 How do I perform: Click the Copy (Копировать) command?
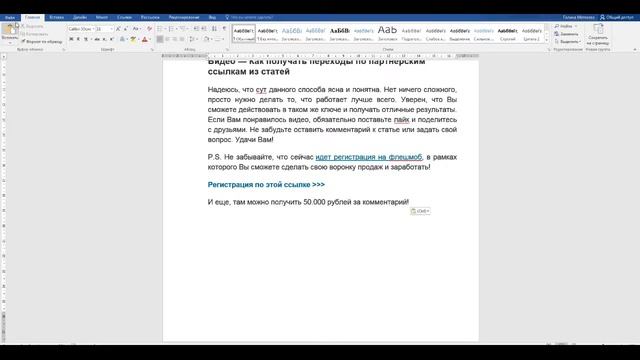pyautogui.click(x=34, y=34)
